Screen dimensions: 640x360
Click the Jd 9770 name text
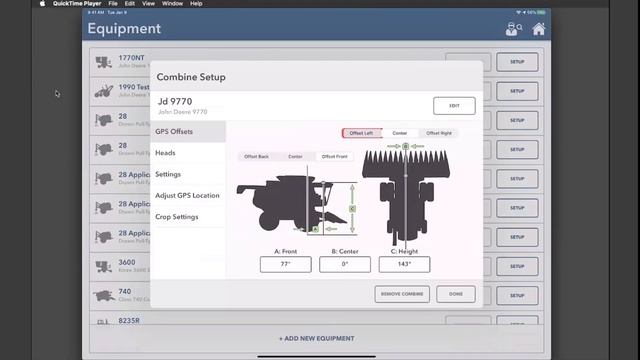(x=175, y=101)
